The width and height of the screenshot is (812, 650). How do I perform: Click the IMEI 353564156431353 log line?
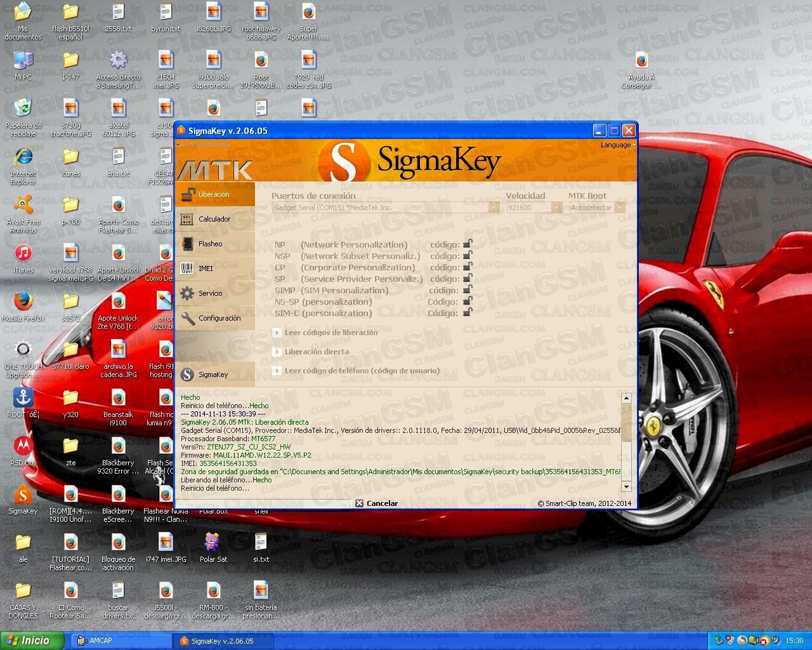pos(219,463)
